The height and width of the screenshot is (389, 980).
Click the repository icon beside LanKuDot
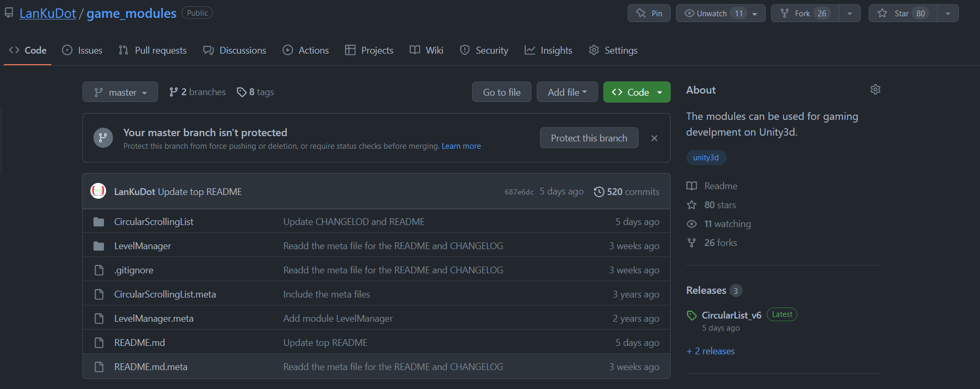click(9, 13)
